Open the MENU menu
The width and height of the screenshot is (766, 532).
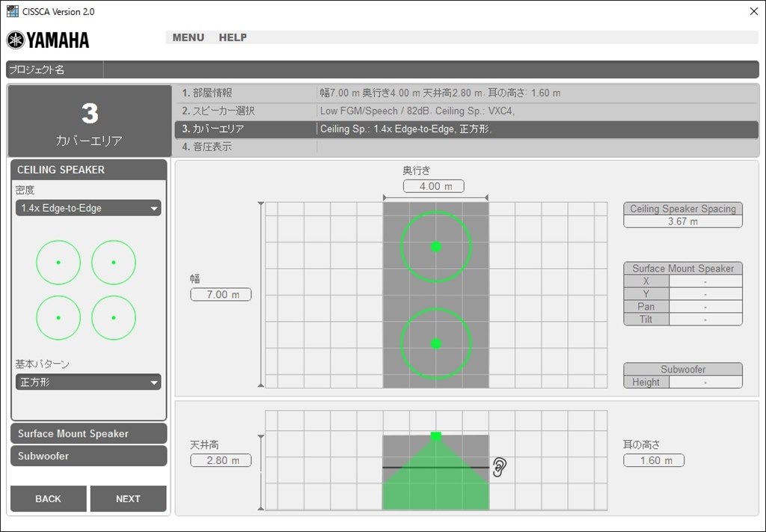[x=188, y=37]
